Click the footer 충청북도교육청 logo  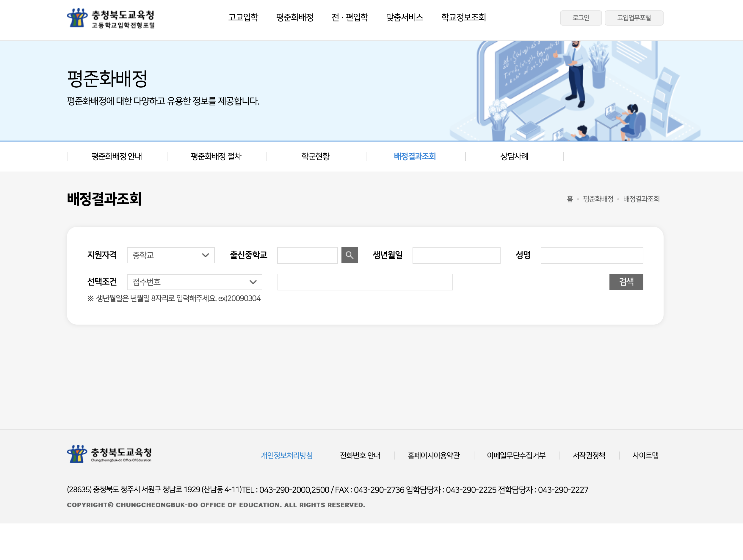[109, 454]
